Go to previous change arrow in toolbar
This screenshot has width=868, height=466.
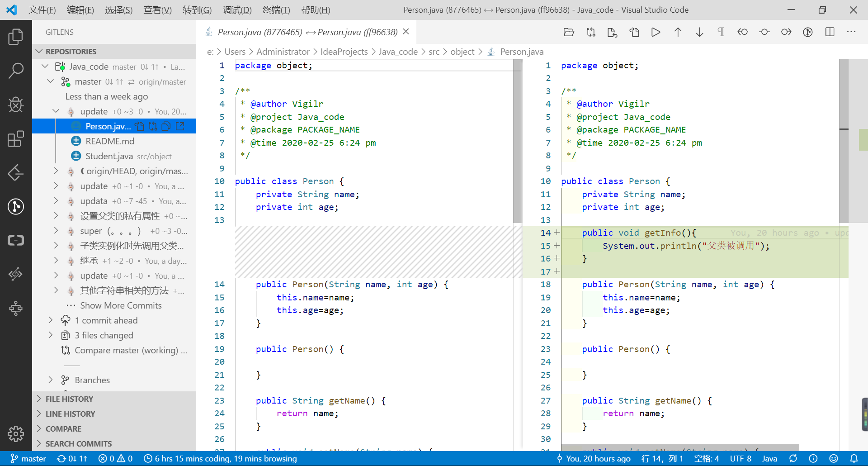click(678, 32)
